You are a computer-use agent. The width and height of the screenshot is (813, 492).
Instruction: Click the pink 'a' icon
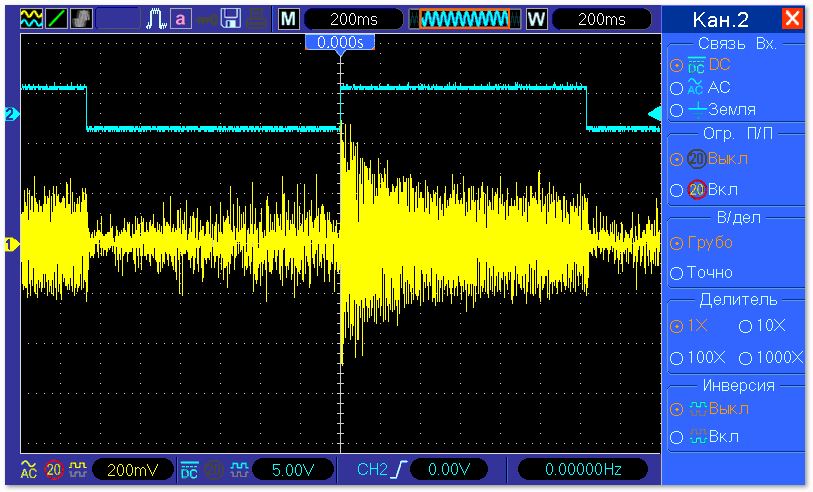pyautogui.click(x=180, y=19)
